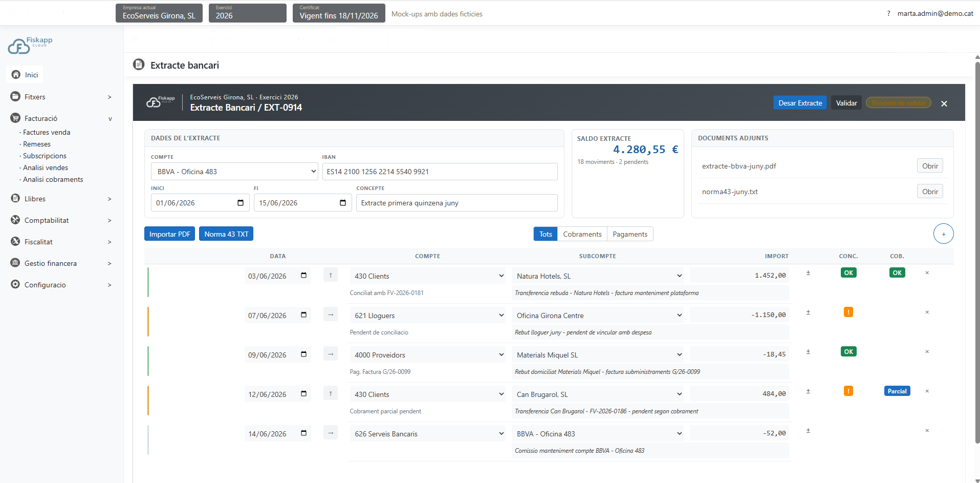The width and height of the screenshot is (980, 483).
Task: Open the Can Brugarol, SL subcompte dropdown
Action: 598,394
